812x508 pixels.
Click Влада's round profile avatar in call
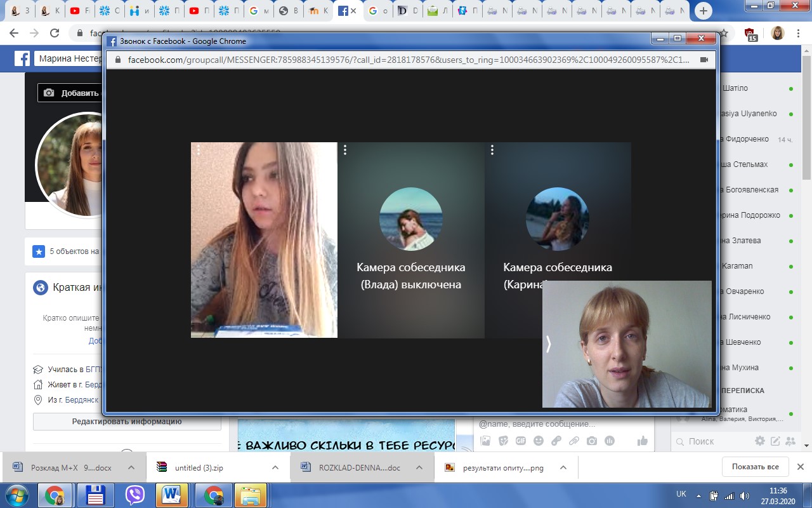[x=411, y=219]
